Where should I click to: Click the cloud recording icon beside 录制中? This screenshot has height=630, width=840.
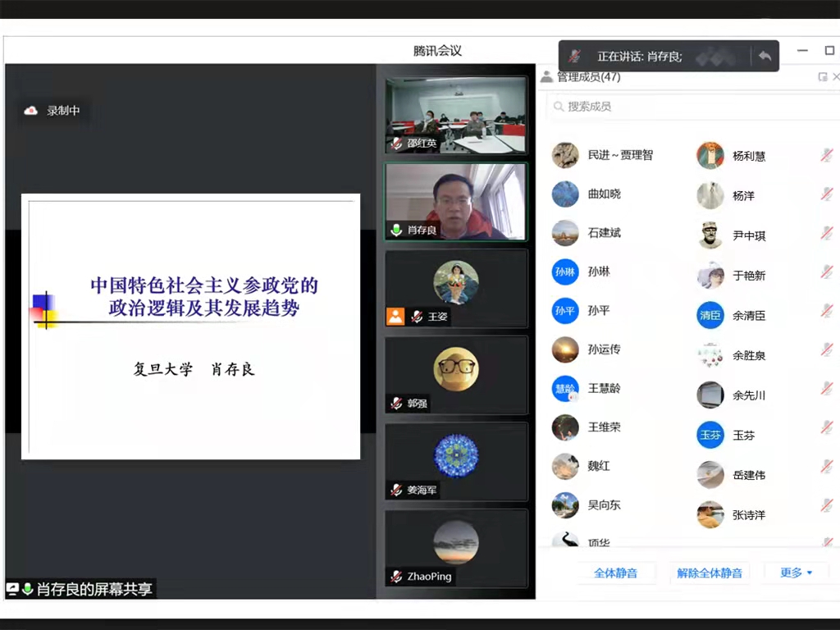coord(31,111)
